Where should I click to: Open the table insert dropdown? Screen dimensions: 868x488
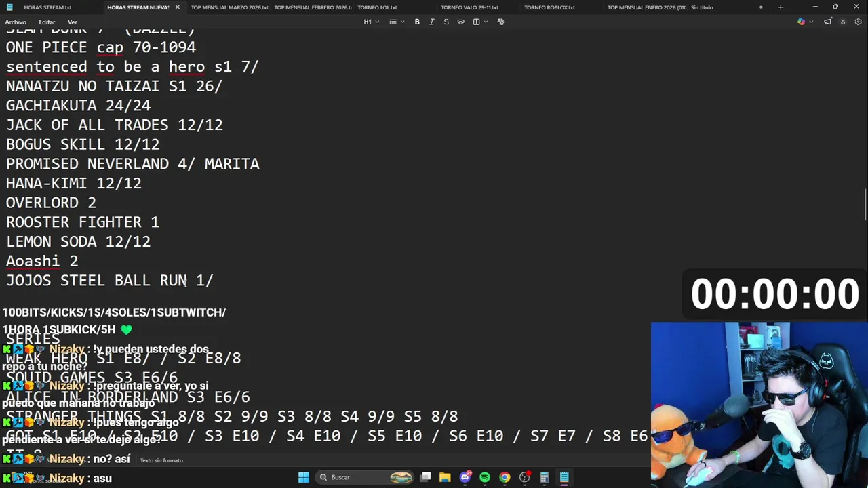pyautogui.click(x=480, y=22)
